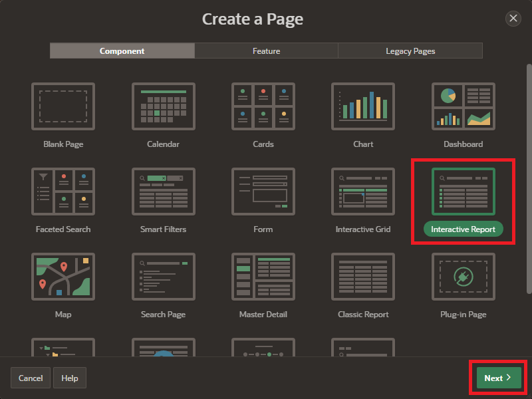
Task: Open Help for the wizard
Action: (70, 378)
